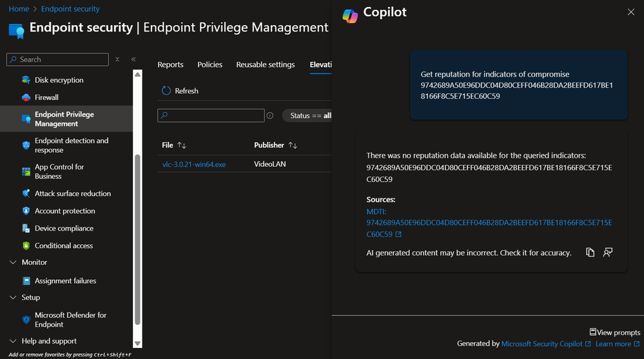Click Microsoft Defender for Endpoint icon
The image size is (644, 359).
pyautogui.click(x=26, y=320)
